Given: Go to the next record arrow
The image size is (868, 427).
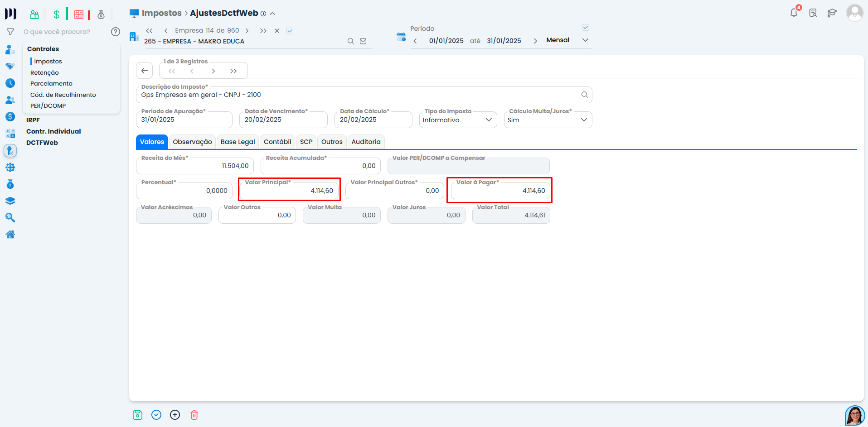Looking at the screenshot, I should pyautogui.click(x=213, y=71).
